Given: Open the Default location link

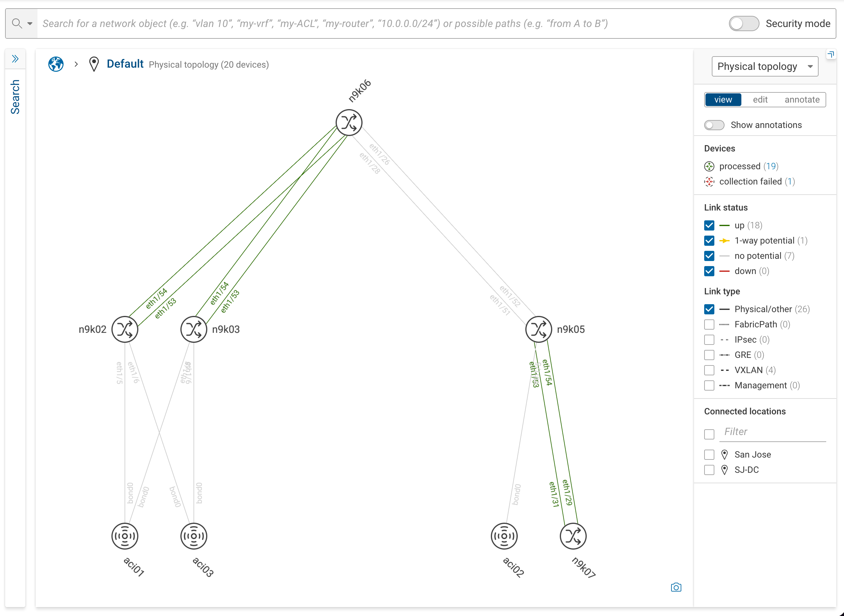Looking at the screenshot, I should [x=125, y=64].
